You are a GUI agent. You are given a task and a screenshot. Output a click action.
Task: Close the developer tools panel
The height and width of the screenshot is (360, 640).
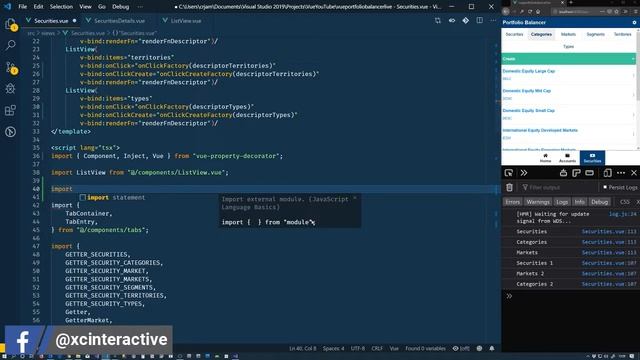634,173
